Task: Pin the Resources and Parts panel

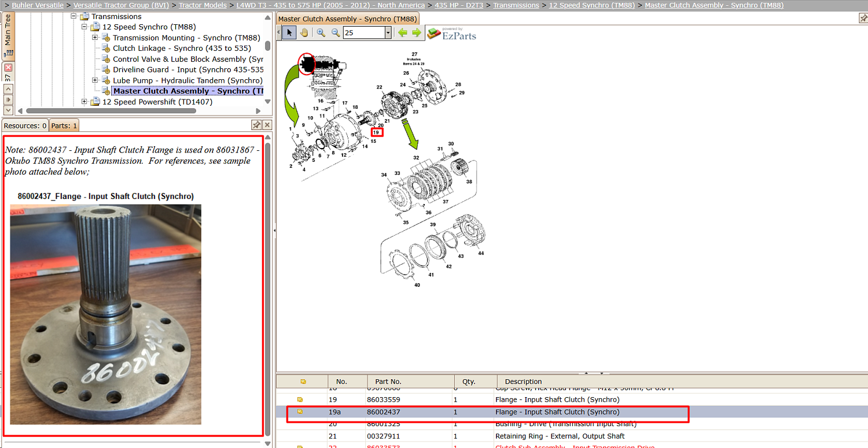Action: click(256, 125)
